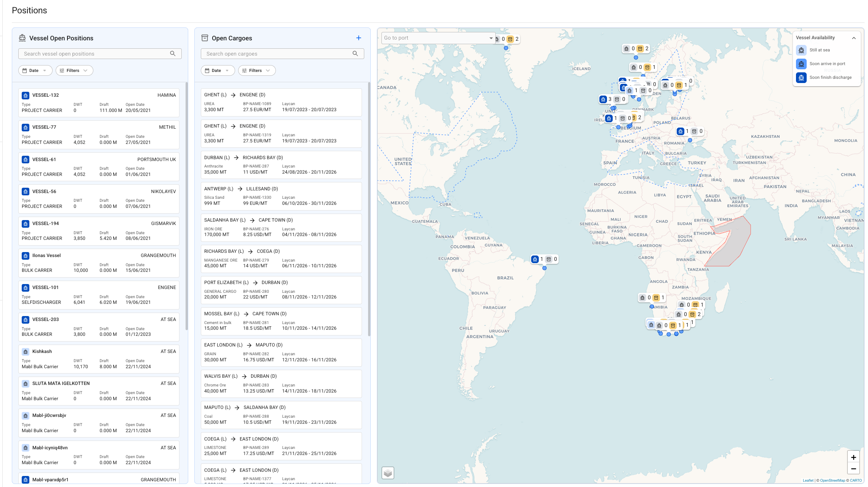Open the Date dropdown in vessel positions
This screenshot has width=868, height=487.
35,70
